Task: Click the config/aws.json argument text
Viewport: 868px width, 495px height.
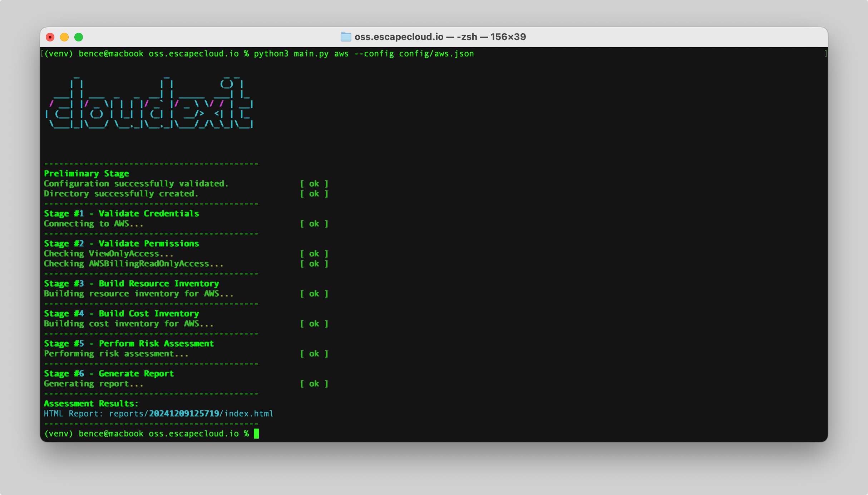Action: (436, 54)
